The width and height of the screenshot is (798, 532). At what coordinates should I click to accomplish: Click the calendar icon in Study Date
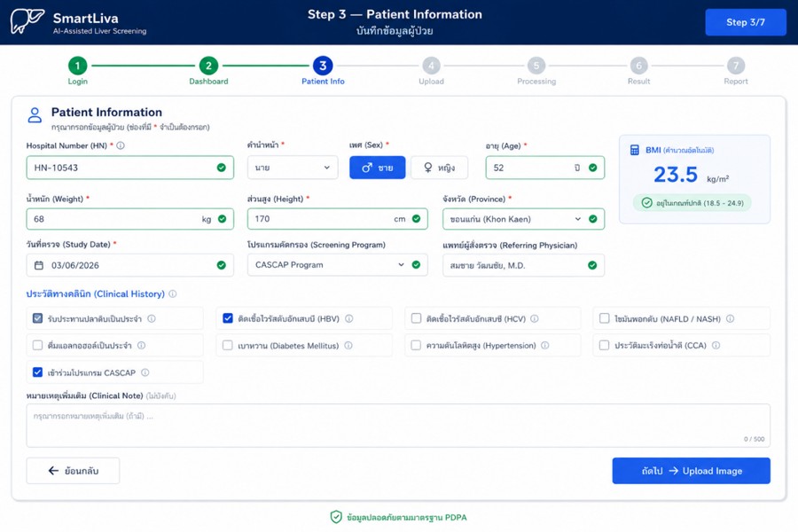pos(39,265)
